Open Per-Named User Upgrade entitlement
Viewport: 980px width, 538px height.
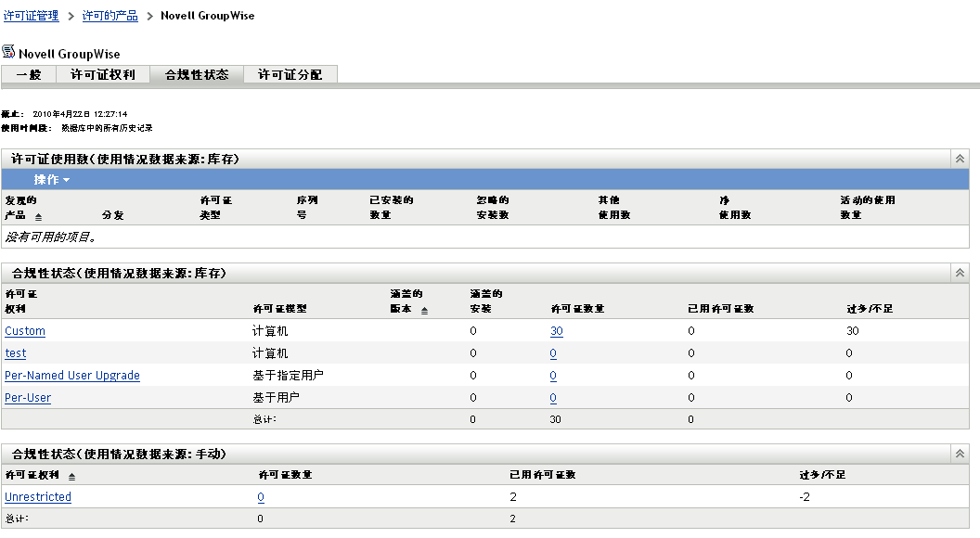coord(72,376)
